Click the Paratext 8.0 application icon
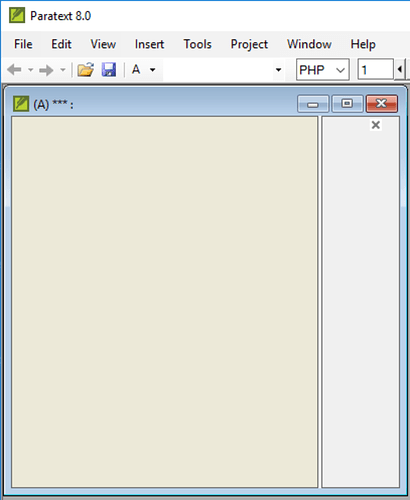 (17, 15)
